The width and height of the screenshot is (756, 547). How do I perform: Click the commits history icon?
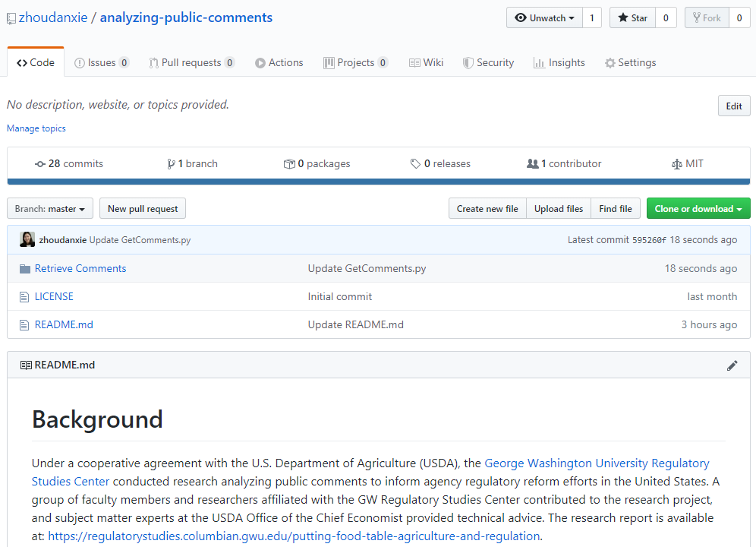[x=40, y=164]
